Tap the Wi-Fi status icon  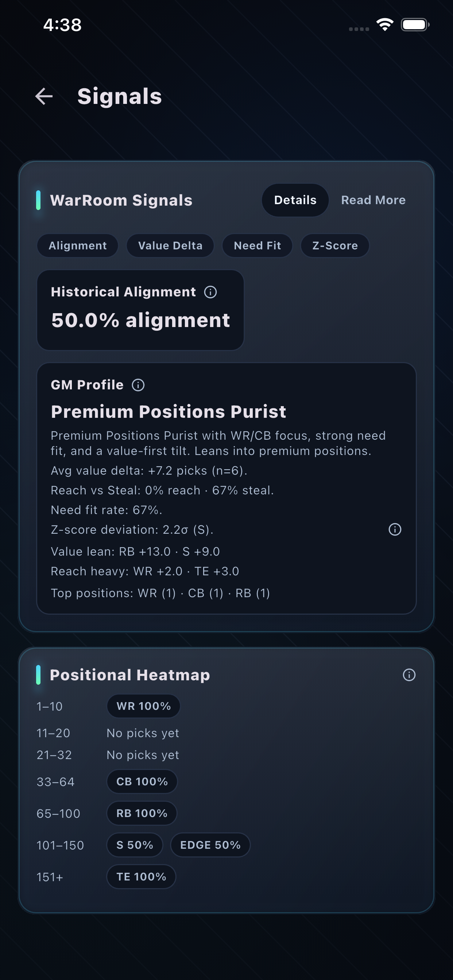[384, 24]
